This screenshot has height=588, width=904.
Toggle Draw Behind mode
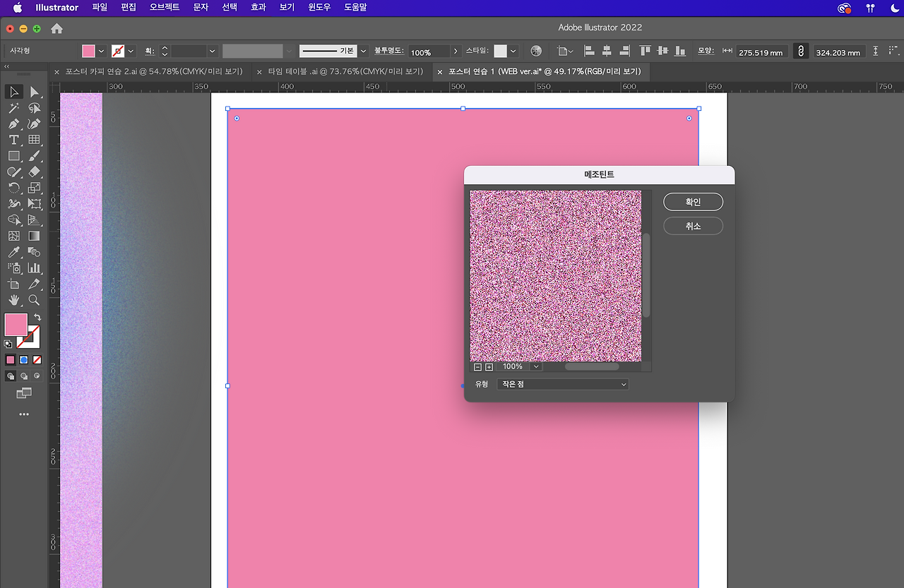[x=24, y=376]
